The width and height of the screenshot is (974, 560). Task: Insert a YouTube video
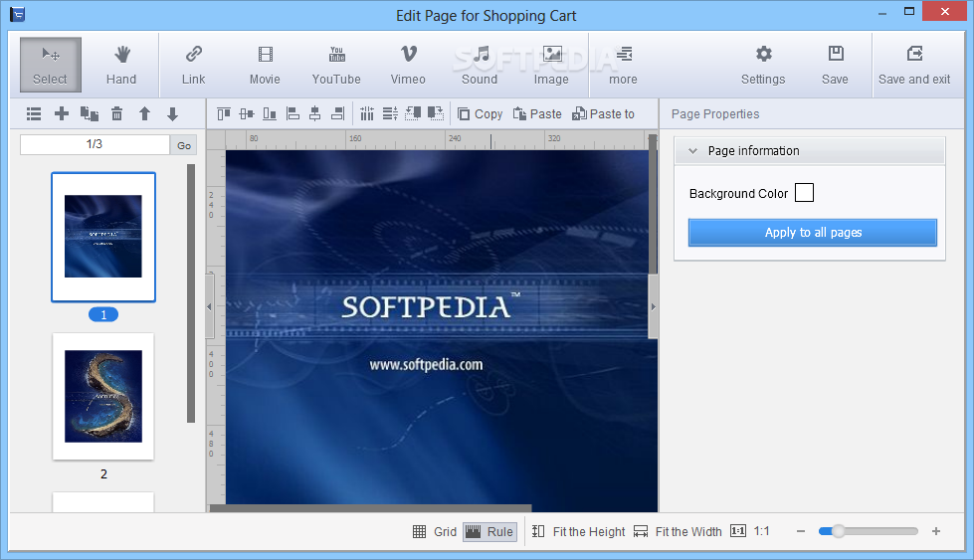click(336, 65)
